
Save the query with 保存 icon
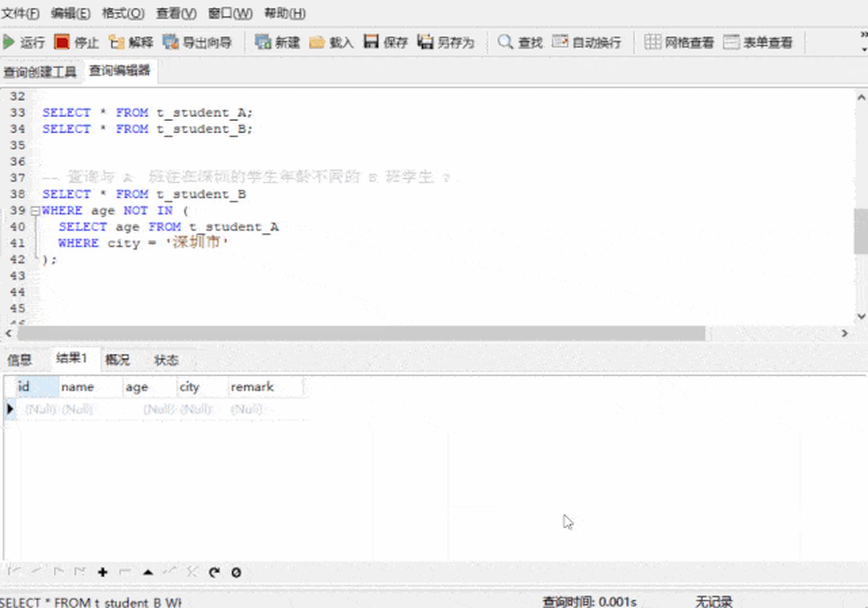coord(371,42)
